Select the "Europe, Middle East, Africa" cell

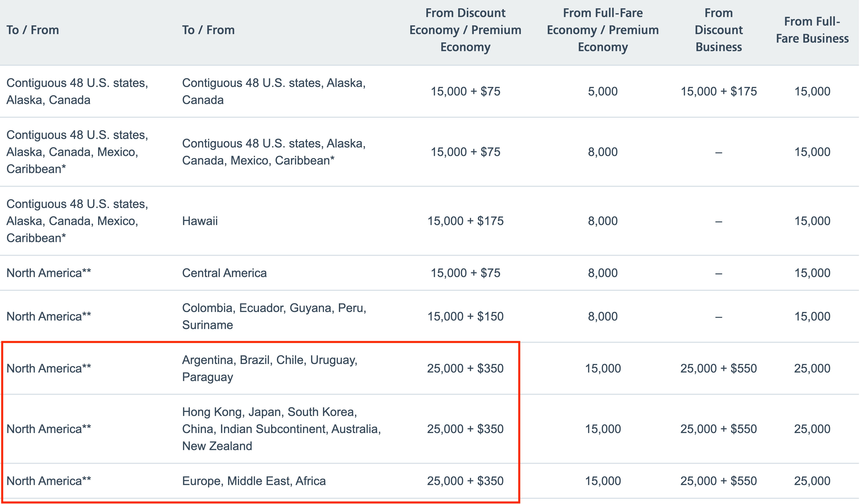254,481
